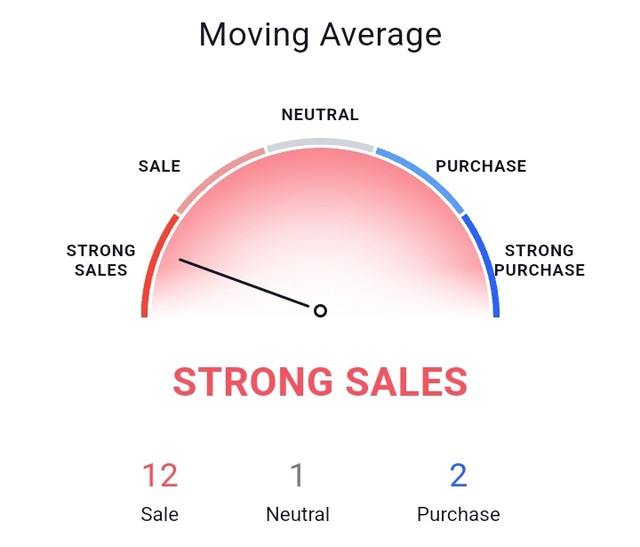Click the large STRONG SALES result text
640x547 pixels.
coord(320,382)
